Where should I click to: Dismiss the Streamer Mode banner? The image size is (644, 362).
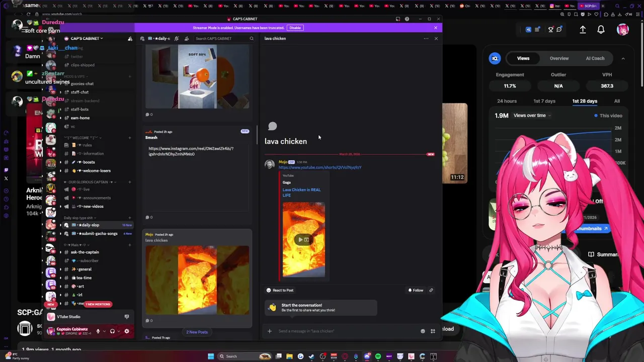[436, 28]
